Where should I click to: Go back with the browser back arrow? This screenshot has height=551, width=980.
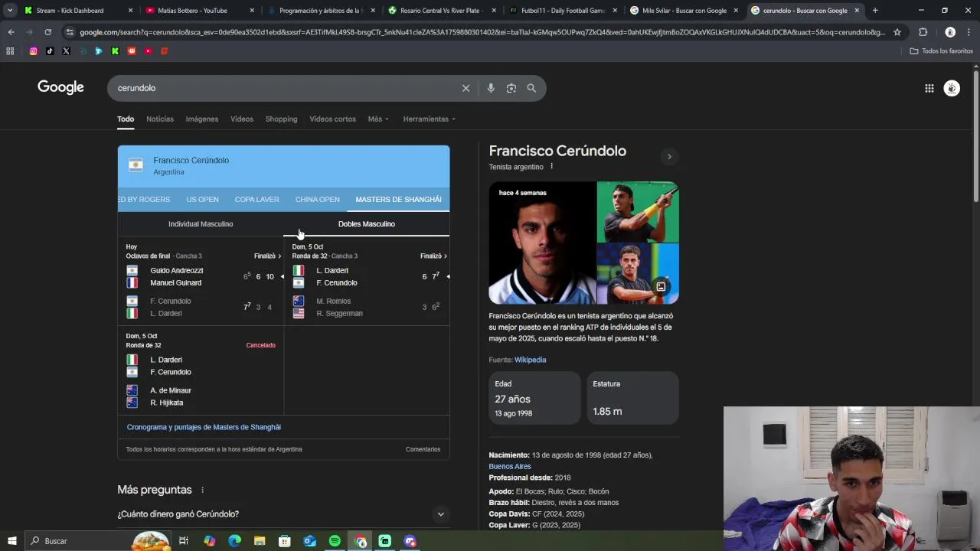point(11,32)
